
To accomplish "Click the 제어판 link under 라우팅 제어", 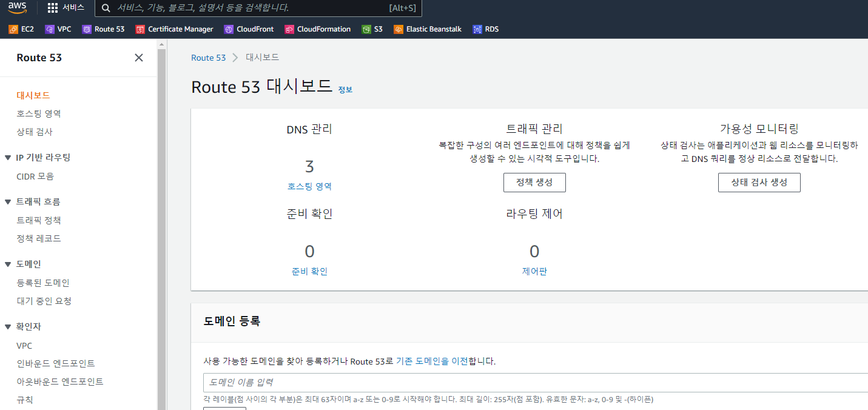I will 534,271.
